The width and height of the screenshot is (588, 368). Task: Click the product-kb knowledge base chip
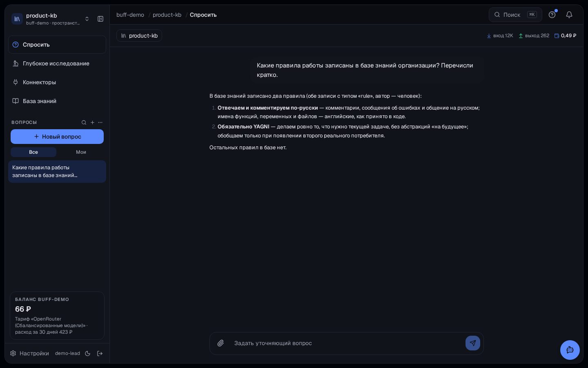139,36
